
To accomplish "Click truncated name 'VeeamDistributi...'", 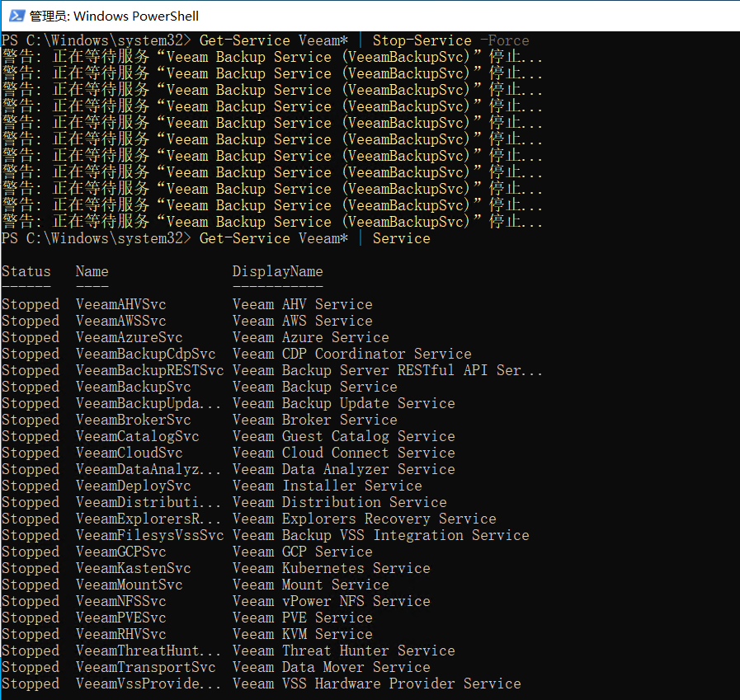I will (x=148, y=502).
